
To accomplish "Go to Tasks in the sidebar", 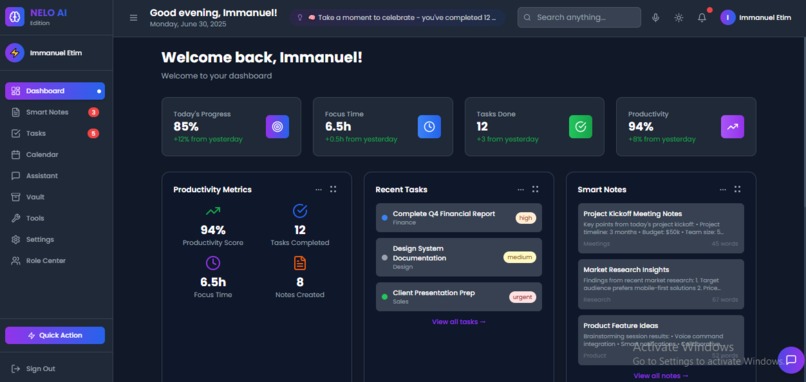I will pos(55,133).
